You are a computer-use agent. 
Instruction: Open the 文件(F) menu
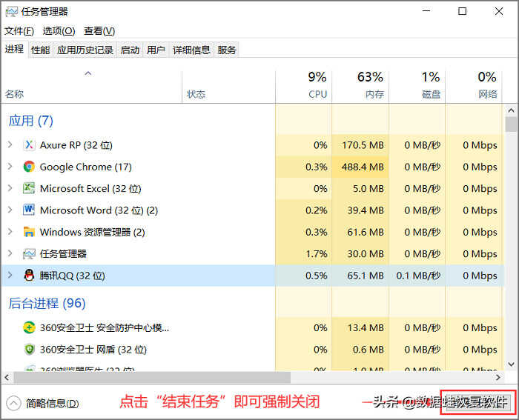(x=19, y=31)
